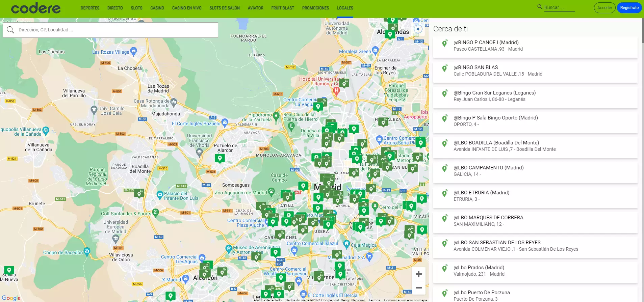
Task: Click the search icon beside Buscar field
Action: [x=540, y=7]
